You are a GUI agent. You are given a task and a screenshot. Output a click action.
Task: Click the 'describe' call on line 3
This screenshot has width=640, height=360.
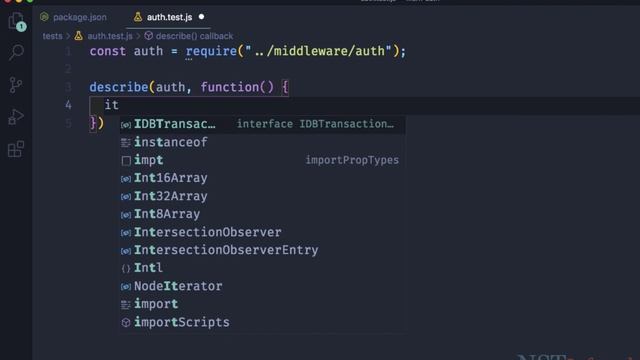[119, 87]
